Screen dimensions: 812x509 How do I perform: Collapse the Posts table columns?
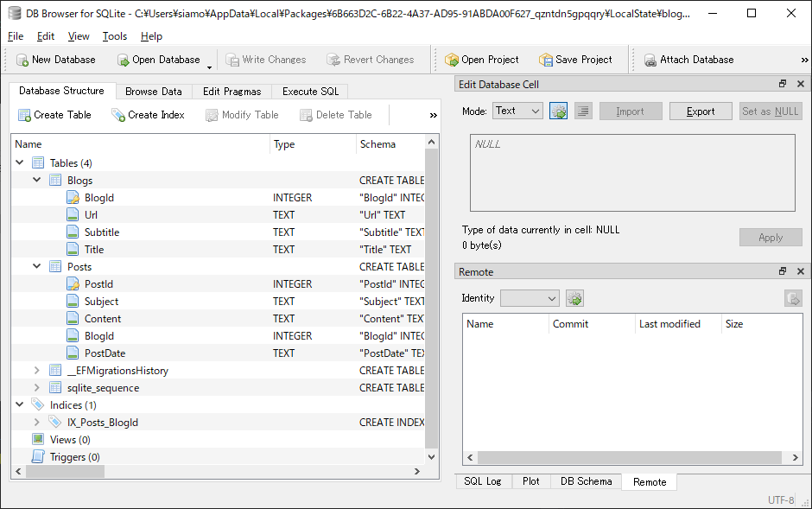[x=36, y=266]
